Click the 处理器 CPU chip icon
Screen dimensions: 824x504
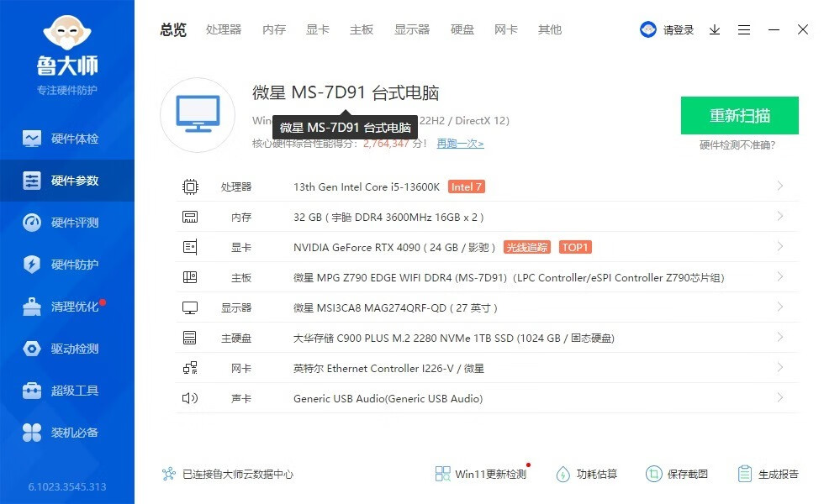pyautogui.click(x=190, y=186)
